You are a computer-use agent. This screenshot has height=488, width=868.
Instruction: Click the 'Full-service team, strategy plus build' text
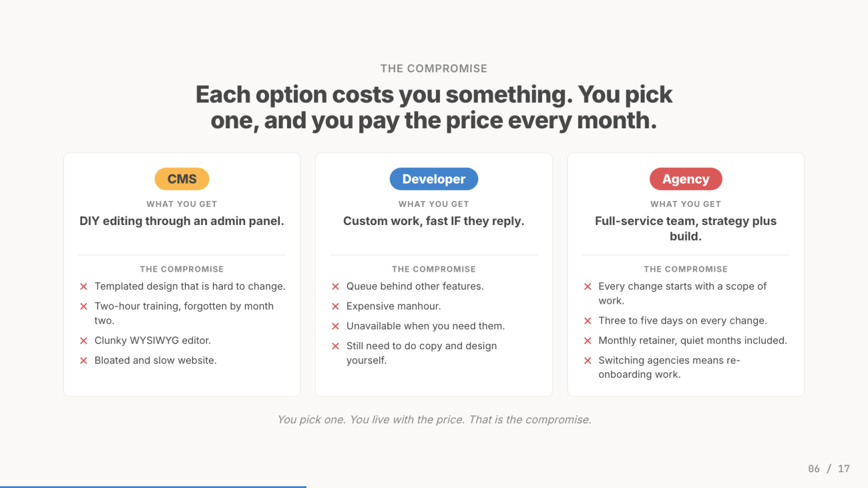click(x=685, y=229)
